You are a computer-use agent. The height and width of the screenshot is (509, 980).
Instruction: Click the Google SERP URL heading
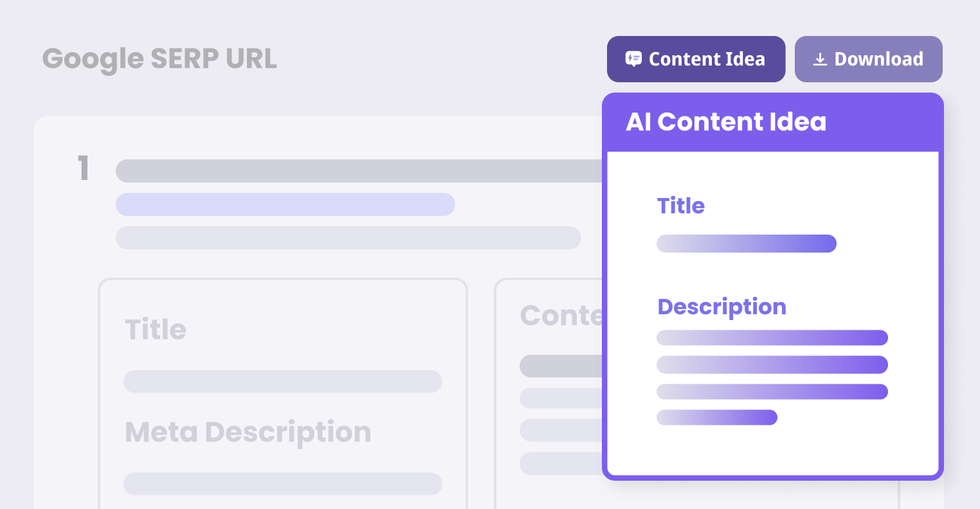(x=159, y=59)
